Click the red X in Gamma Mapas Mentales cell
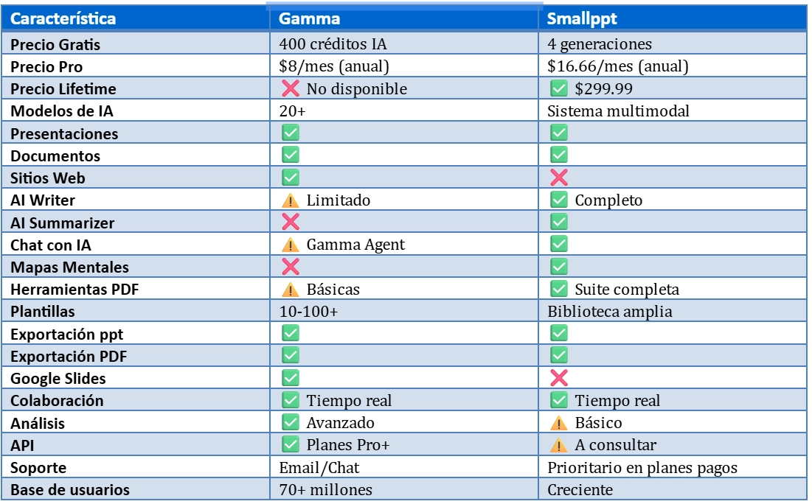Image resolution: width=812 pixels, height=504 pixels. [x=290, y=267]
